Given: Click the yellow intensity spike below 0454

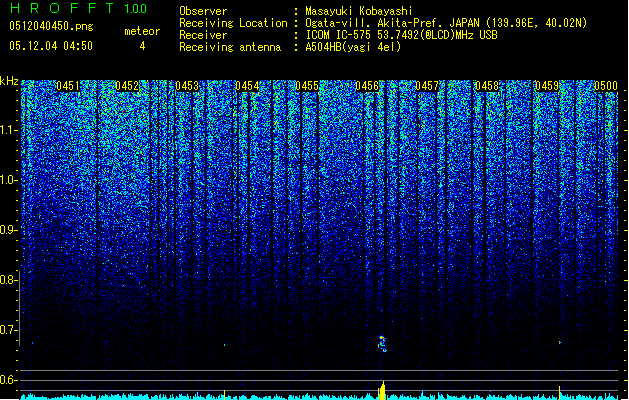Looking at the screenshot, I should (x=224, y=394).
